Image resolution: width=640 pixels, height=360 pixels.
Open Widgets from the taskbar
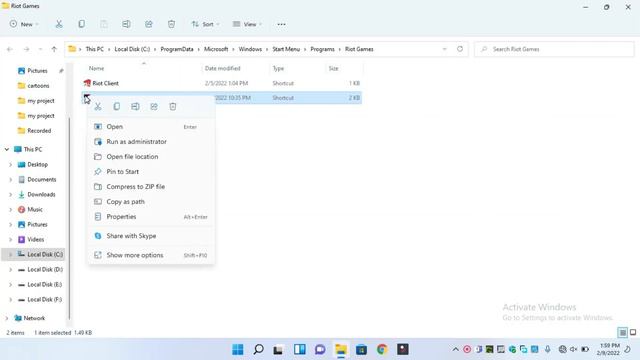[300, 349]
